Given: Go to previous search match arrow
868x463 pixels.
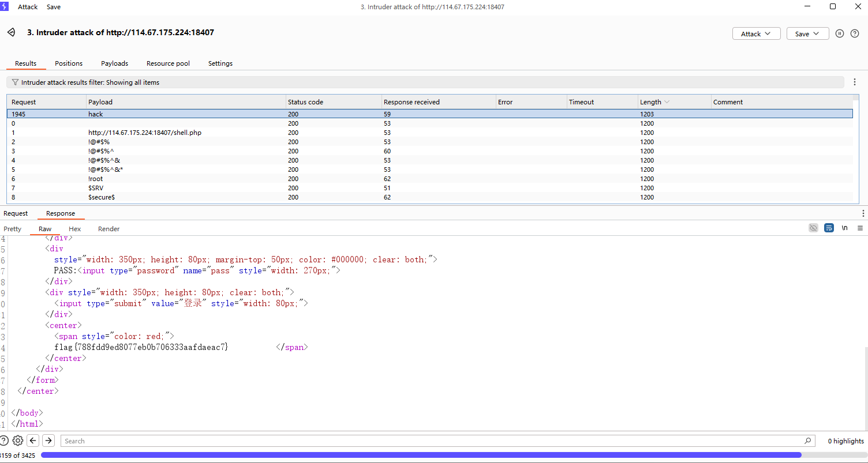Looking at the screenshot, I should coord(33,441).
